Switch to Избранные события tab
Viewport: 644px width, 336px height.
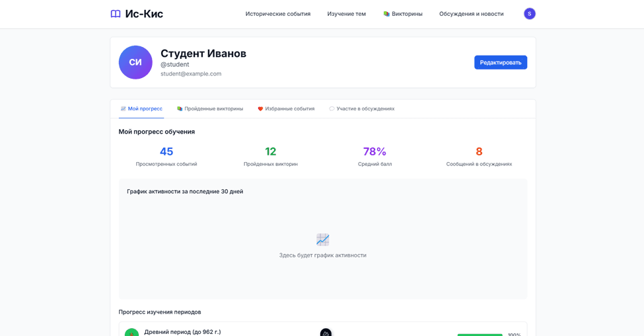click(286, 109)
